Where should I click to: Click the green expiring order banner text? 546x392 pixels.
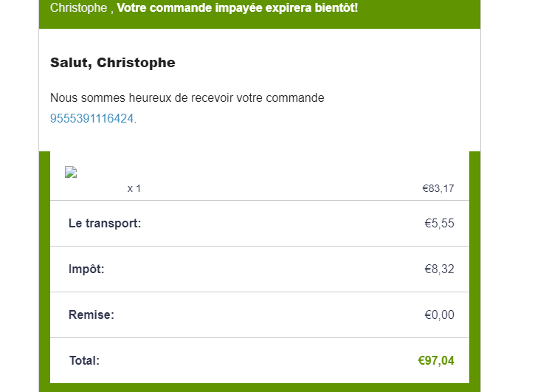coord(204,8)
